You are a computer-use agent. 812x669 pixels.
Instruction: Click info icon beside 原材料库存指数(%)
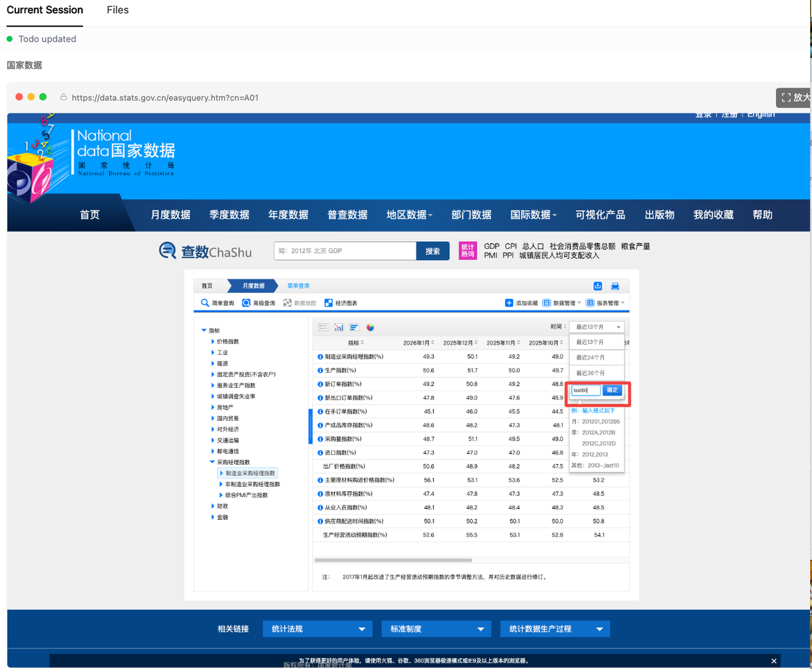[320, 494]
